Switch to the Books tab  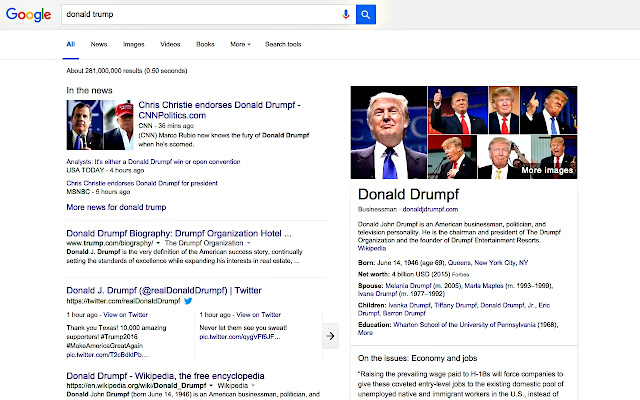pyautogui.click(x=205, y=44)
